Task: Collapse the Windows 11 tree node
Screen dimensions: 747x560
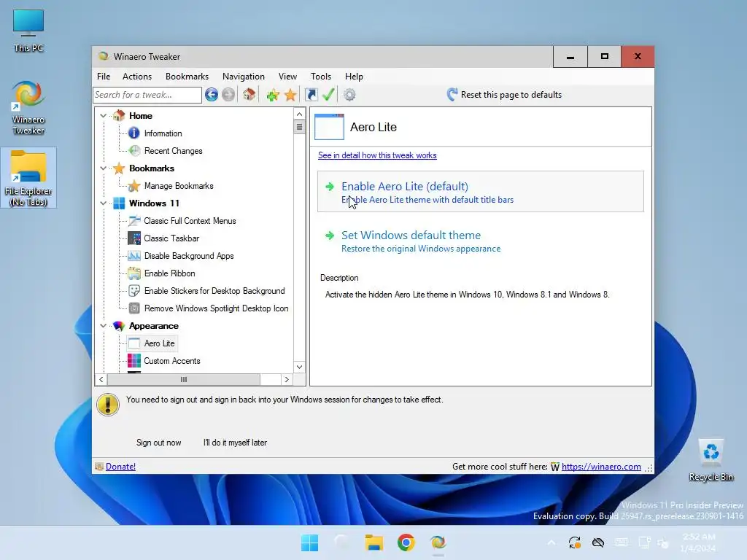Action: pos(104,203)
